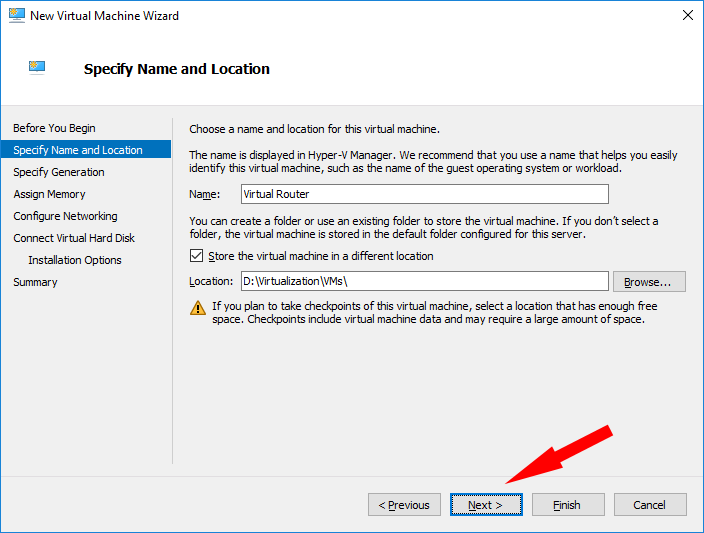Viewport: 704px width, 533px height.
Task: Click the 'Specify Name and Location' page heading
Action: 176,69
